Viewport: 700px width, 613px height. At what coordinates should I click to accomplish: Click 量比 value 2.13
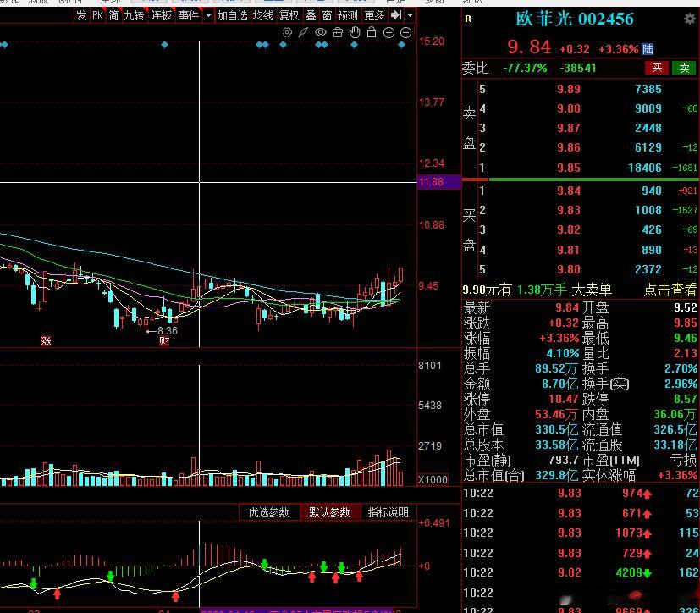click(686, 353)
